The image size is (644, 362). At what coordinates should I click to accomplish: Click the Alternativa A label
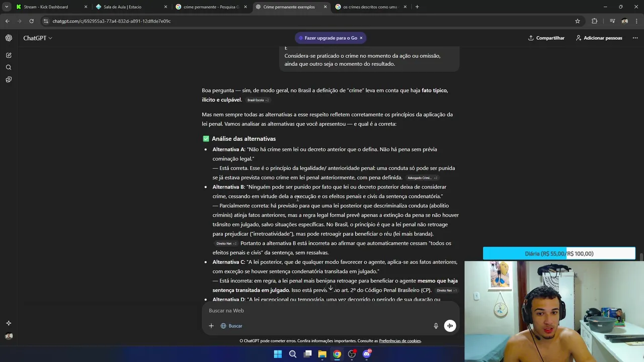tap(229, 149)
